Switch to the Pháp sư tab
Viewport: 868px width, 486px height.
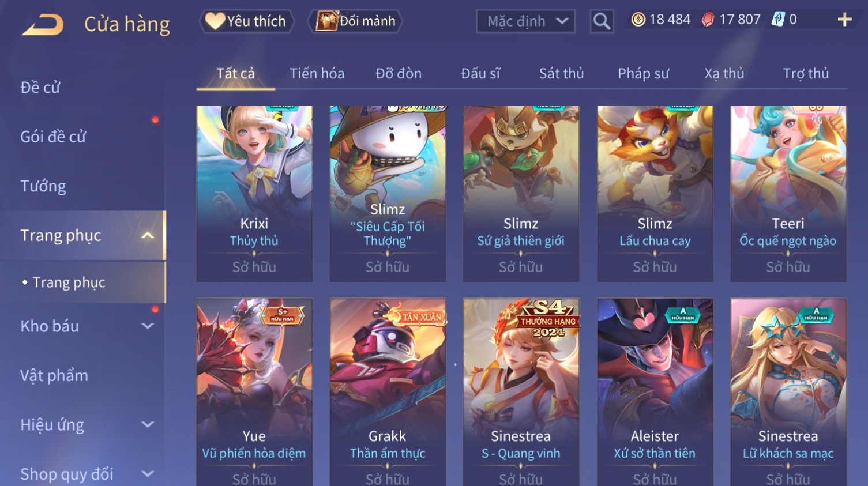(x=643, y=74)
